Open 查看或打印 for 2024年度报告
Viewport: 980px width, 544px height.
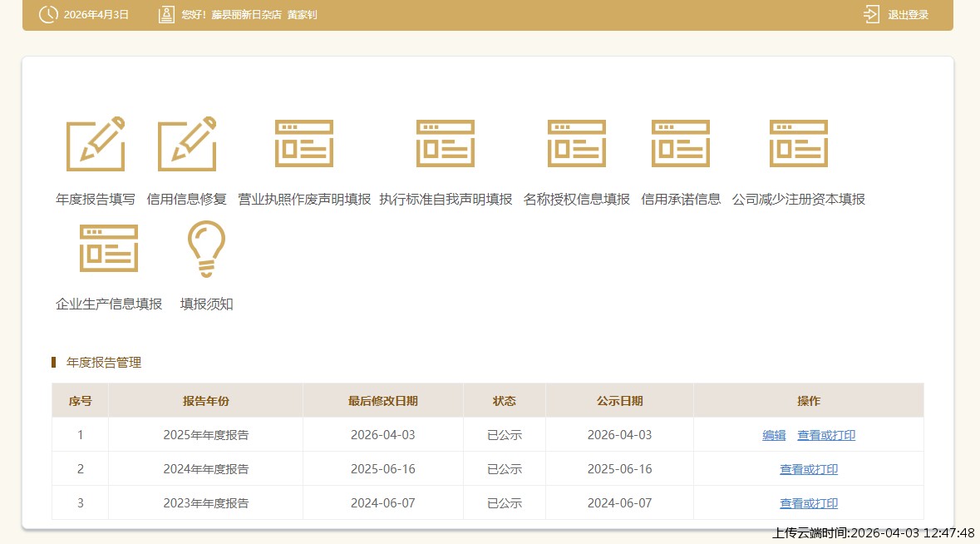[x=809, y=469]
